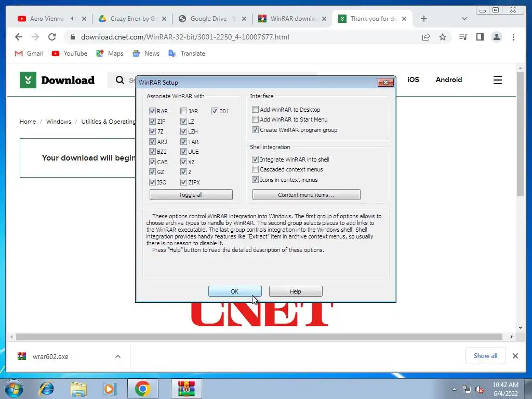The image size is (532, 399).
Task: Expand the wrar602.exe download options chevron
Action: pyautogui.click(x=118, y=356)
